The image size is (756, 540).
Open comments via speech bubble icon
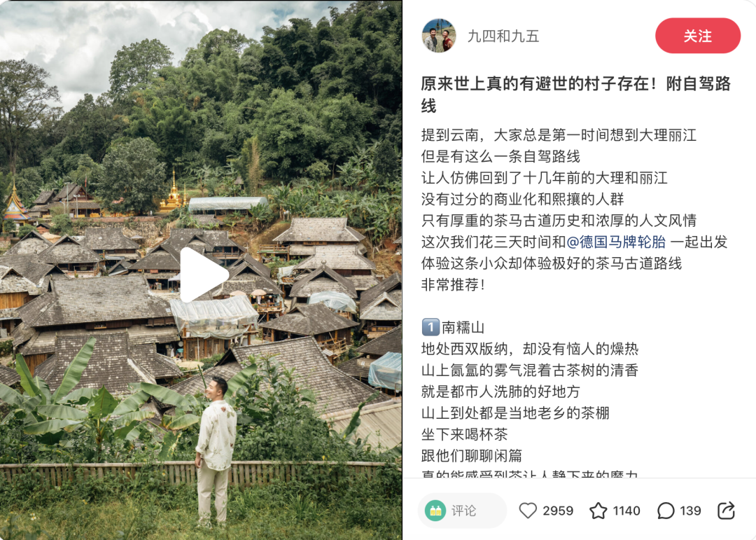click(x=666, y=510)
